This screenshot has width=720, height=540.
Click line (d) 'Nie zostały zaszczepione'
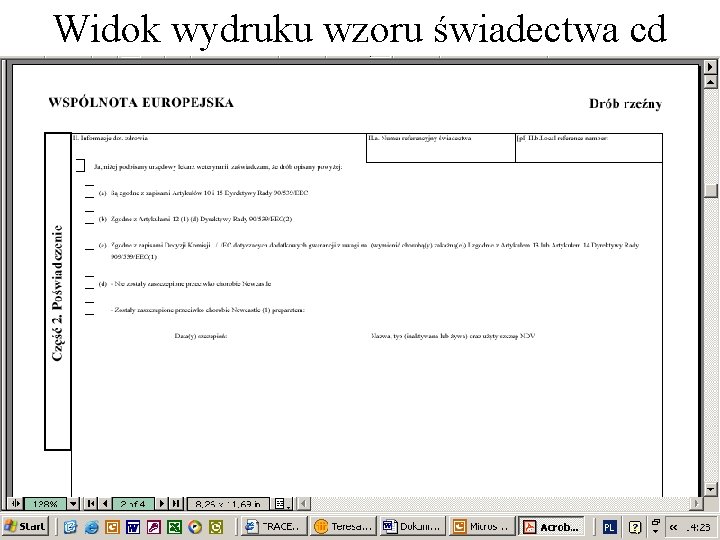pyautogui.click(x=185, y=284)
